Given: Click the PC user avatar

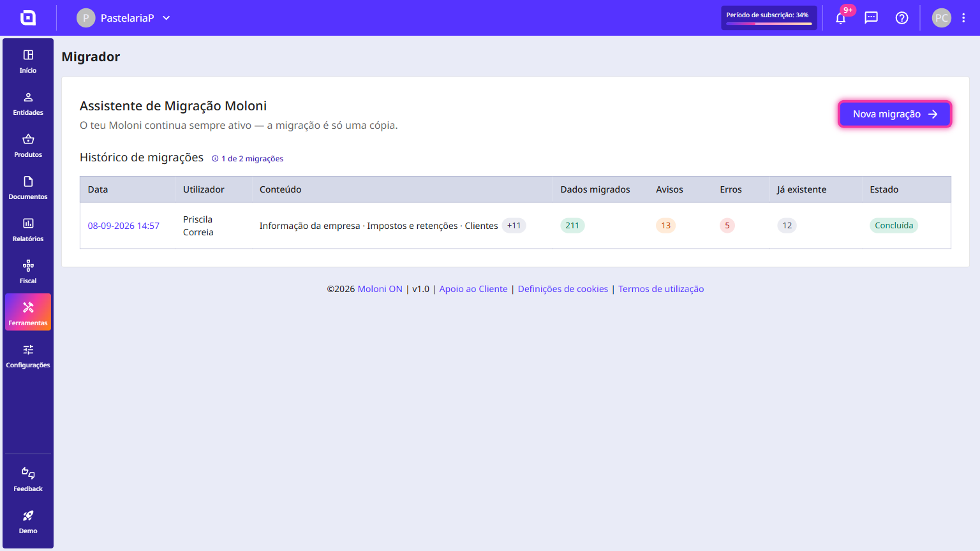Looking at the screenshot, I should click(x=942, y=18).
